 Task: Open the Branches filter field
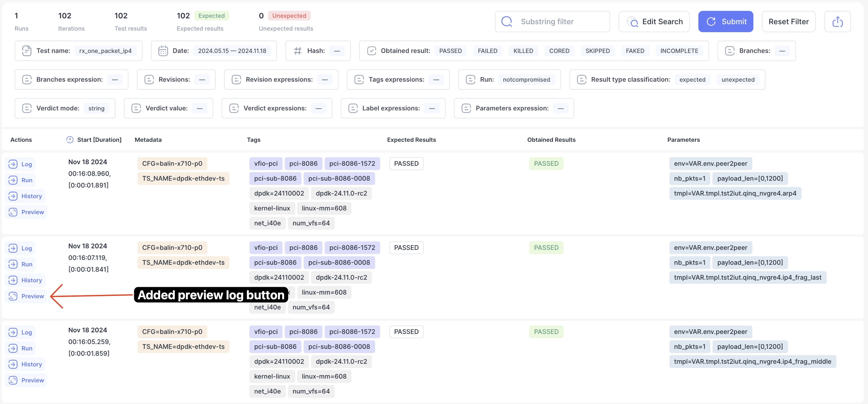[x=782, y=51]
